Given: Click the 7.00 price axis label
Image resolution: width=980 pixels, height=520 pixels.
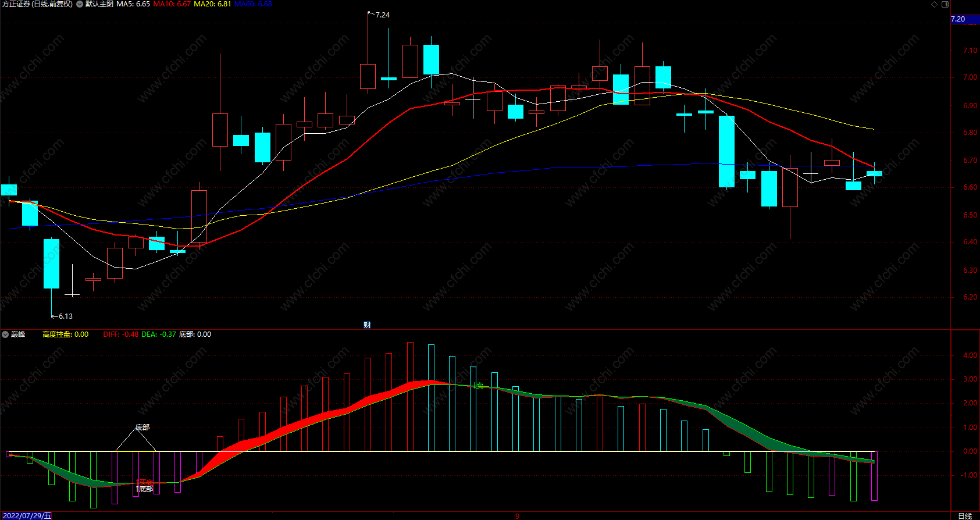Looking at the screenshot, I should coord(970,77).
